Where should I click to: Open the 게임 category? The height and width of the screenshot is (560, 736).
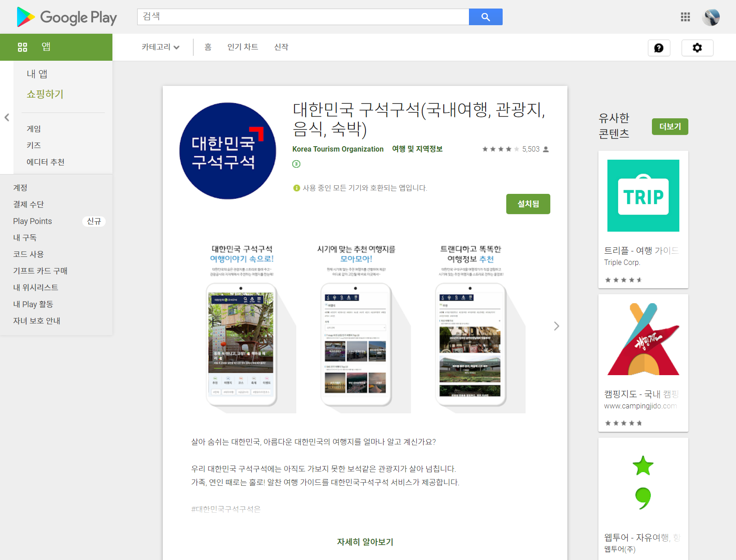(x=34, y=129)
